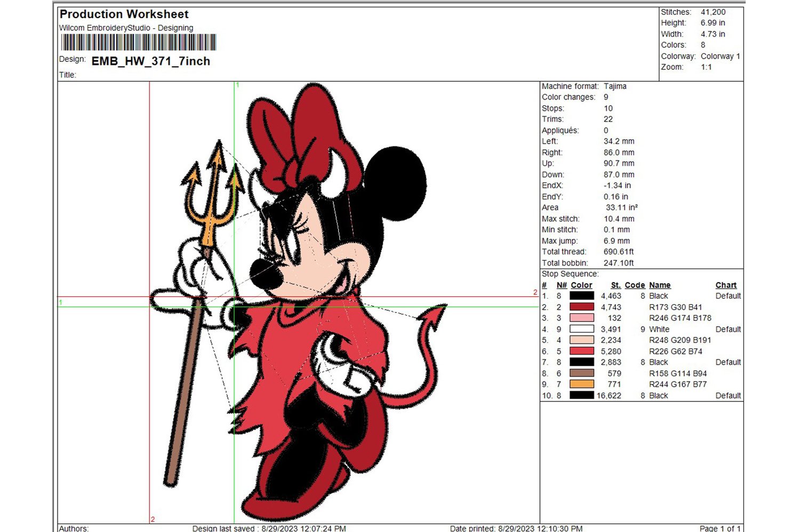Select the "Wilcom EmbroideryStudio - Designing" subtitle

pyautogui.click(x=126, y=28)
